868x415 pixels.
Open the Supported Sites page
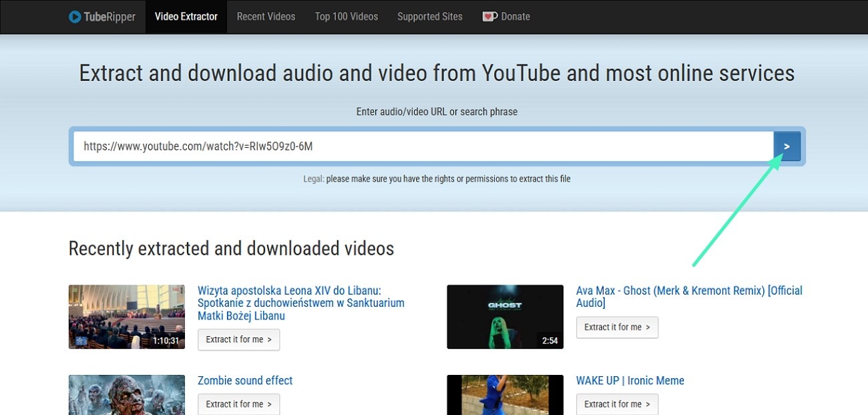click(430, 17)
